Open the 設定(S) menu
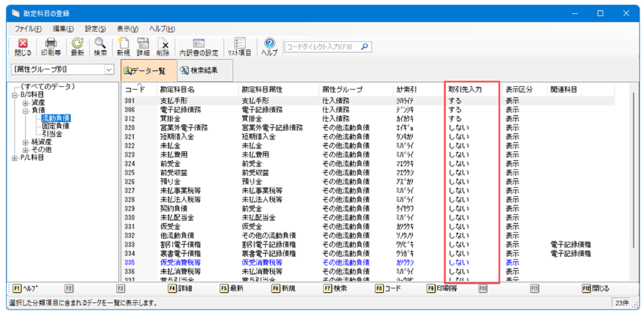The width and height of the screenshot is (644, 314). pos(94,29)
